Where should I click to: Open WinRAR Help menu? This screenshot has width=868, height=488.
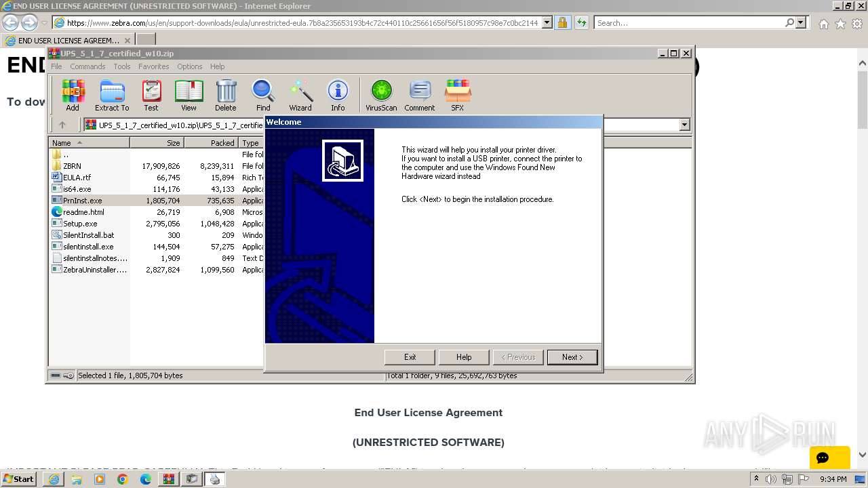point(217,66)
